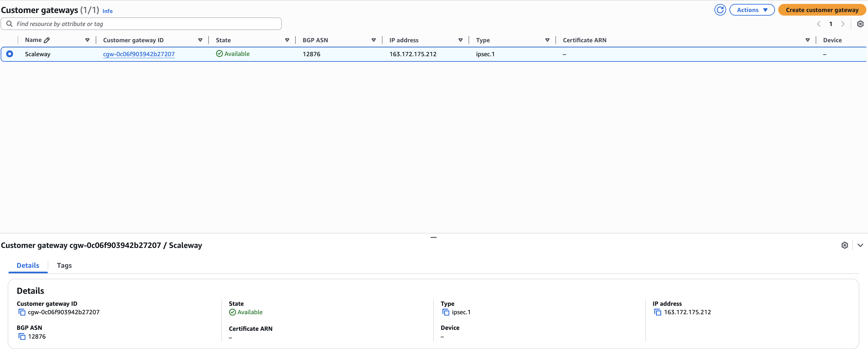Copy the customer gateway ID value
The image size is (868, 349).
point(21,312)
